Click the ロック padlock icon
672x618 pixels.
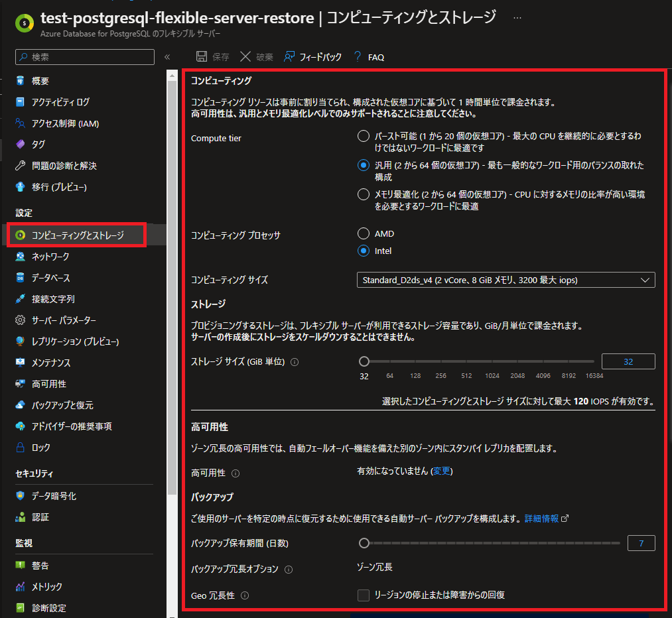pos(20,448)
